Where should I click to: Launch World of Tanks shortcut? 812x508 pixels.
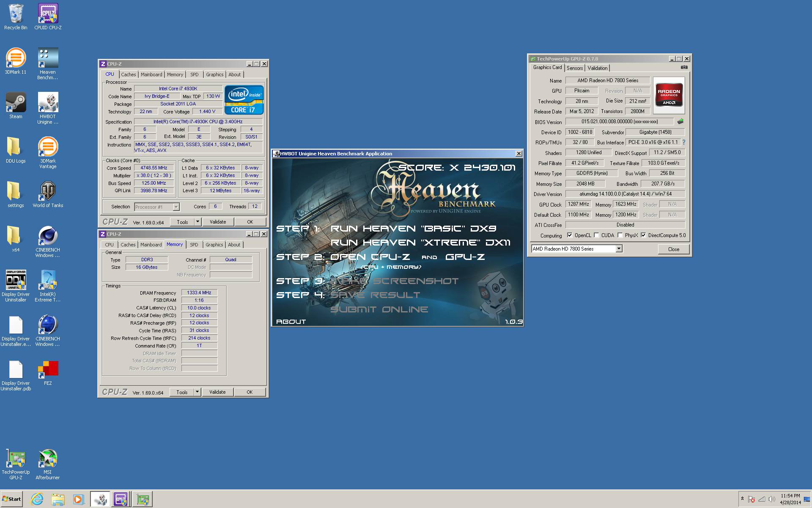pos(48,195)
